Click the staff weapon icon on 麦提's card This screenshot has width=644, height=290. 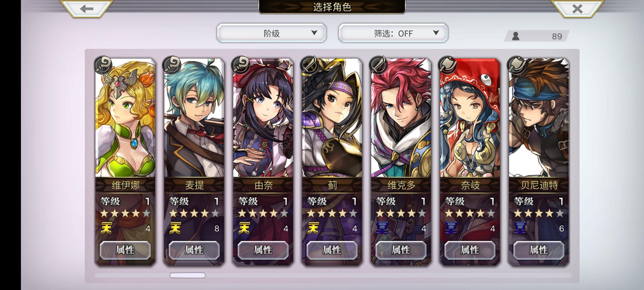click(x=172, y=65)
